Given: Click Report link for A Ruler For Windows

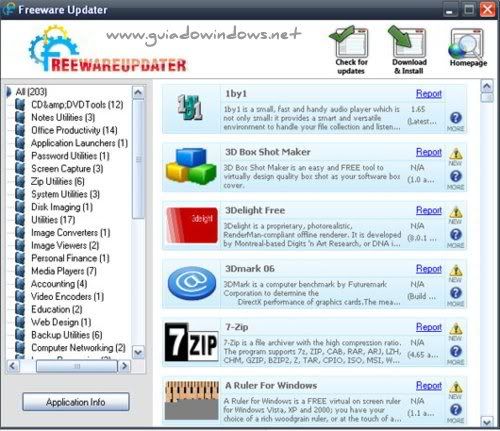Looking at the screenshot, I should (x=429, y=385).
